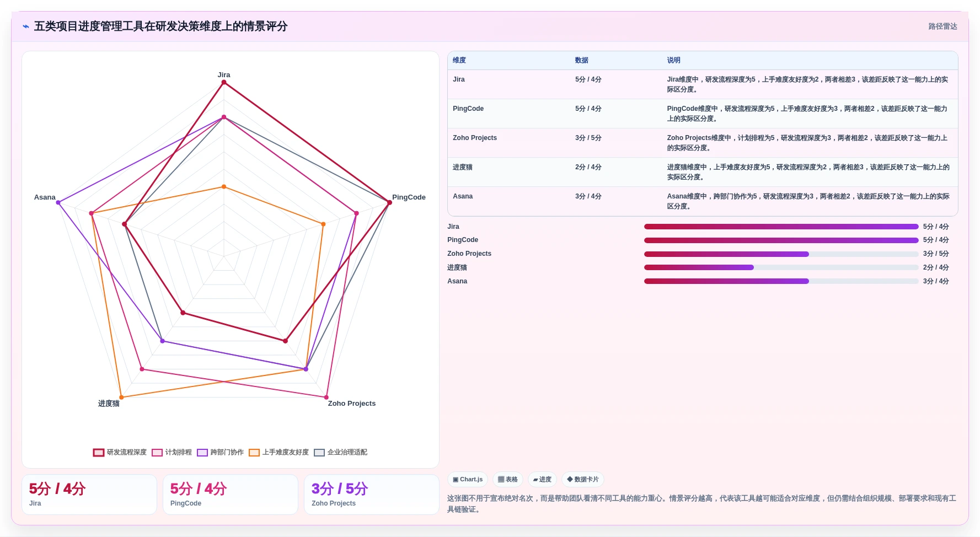Click the Asana description text in table
The height and width of the screenshot is (537, 980).
click(x=808, y=201)
